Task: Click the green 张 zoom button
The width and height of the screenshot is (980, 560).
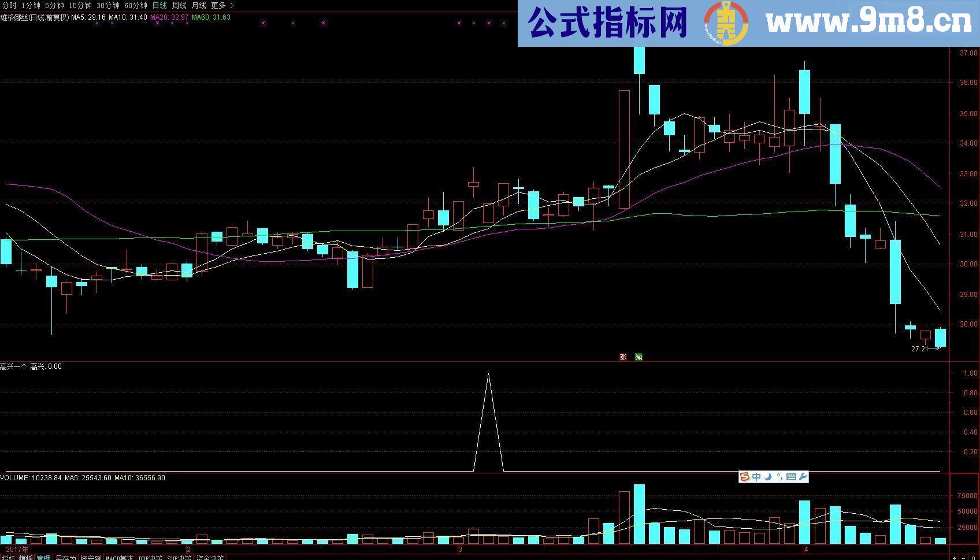Action: tap(623, 357)
